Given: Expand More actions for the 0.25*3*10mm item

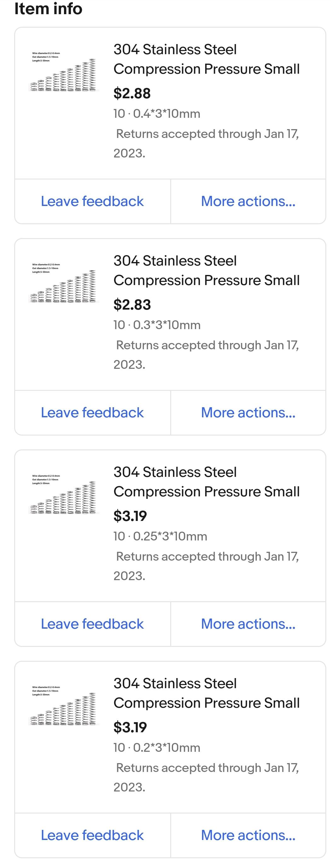Looking at the screenshot, I should 248,624.
